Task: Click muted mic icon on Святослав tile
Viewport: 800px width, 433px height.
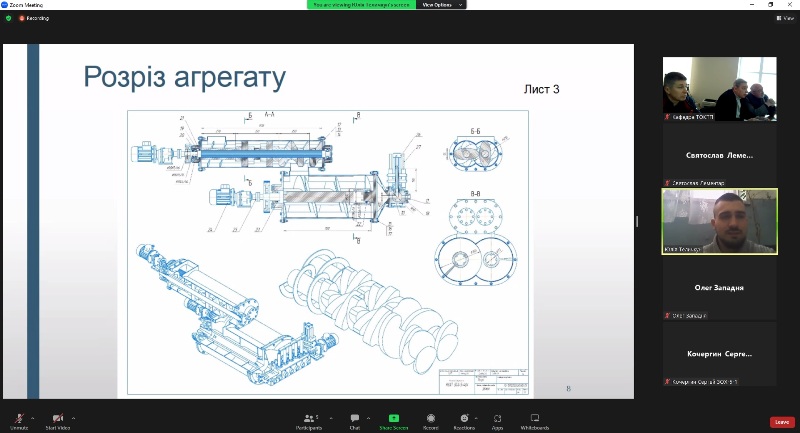Action: tap(667, 183)
